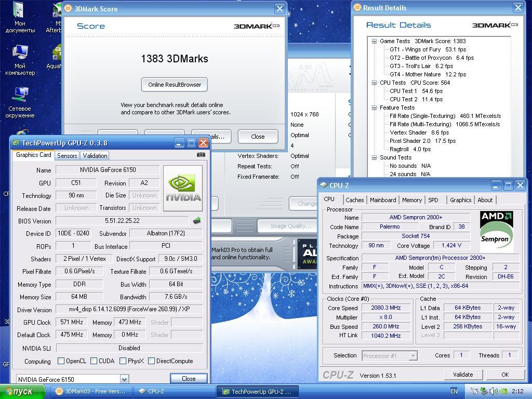This screenshot has height=399, width=532.
Task: Click OK button in CPU-Z
Action: [505, 375]
